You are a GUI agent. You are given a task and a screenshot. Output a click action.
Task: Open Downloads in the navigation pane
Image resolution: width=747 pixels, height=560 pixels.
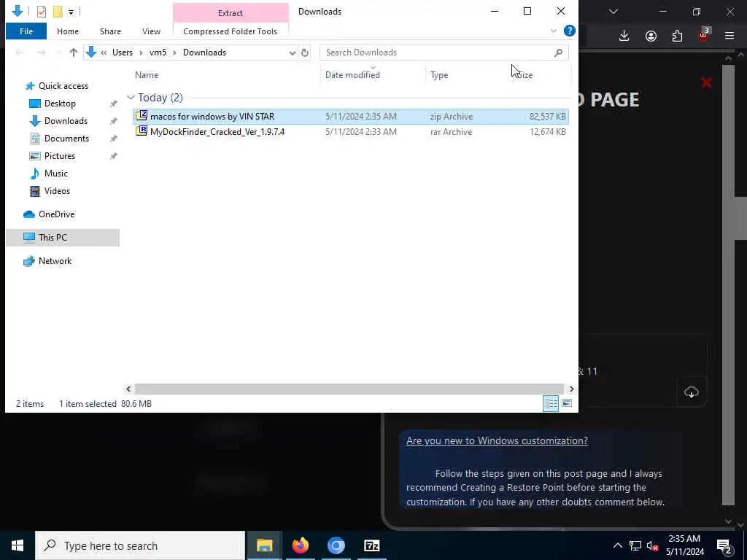pyautogui.click(x=66, y=122)
